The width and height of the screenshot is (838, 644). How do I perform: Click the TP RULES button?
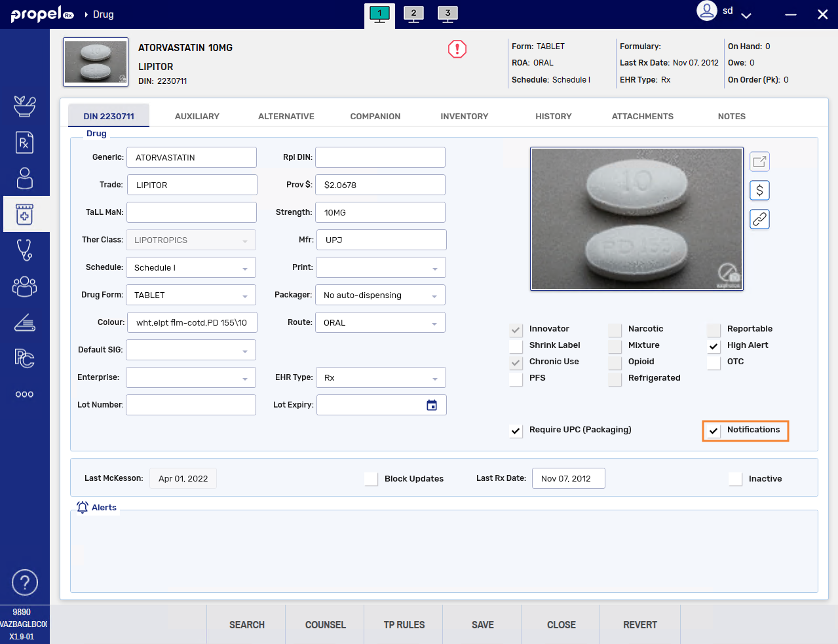404,624
